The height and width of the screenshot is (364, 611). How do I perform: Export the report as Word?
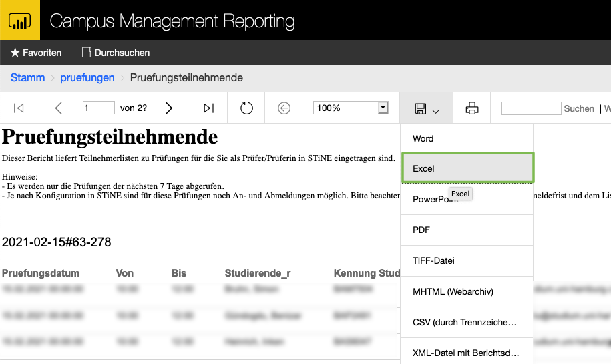pyautogui.click(x=423, y=138)
